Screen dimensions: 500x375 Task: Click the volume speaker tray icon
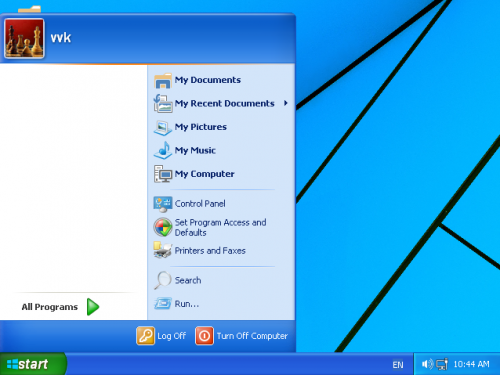[x=427, y=364]
